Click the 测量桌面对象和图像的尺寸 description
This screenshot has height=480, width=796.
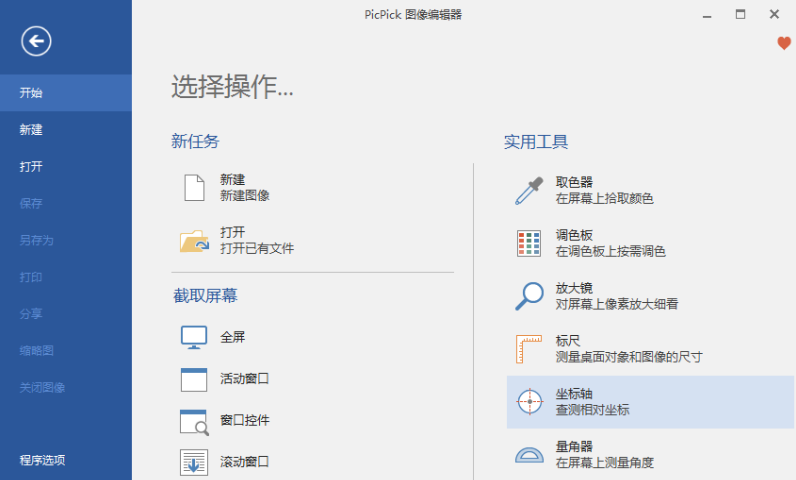pos(629,357)
